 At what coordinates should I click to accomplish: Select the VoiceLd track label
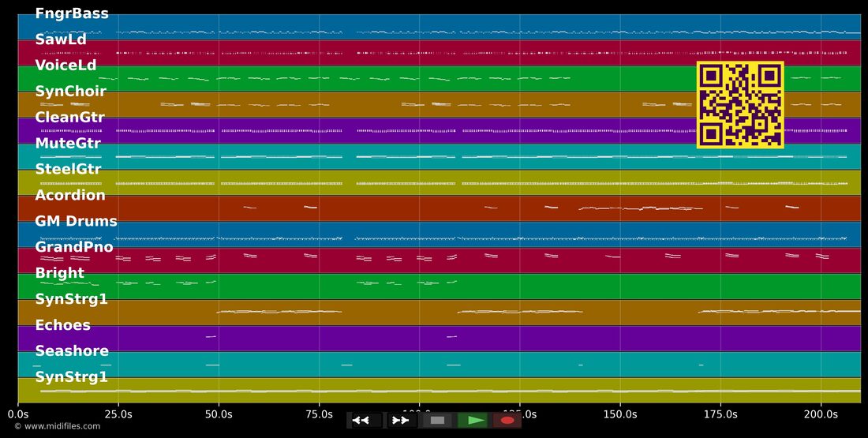(x=65, y=66)
